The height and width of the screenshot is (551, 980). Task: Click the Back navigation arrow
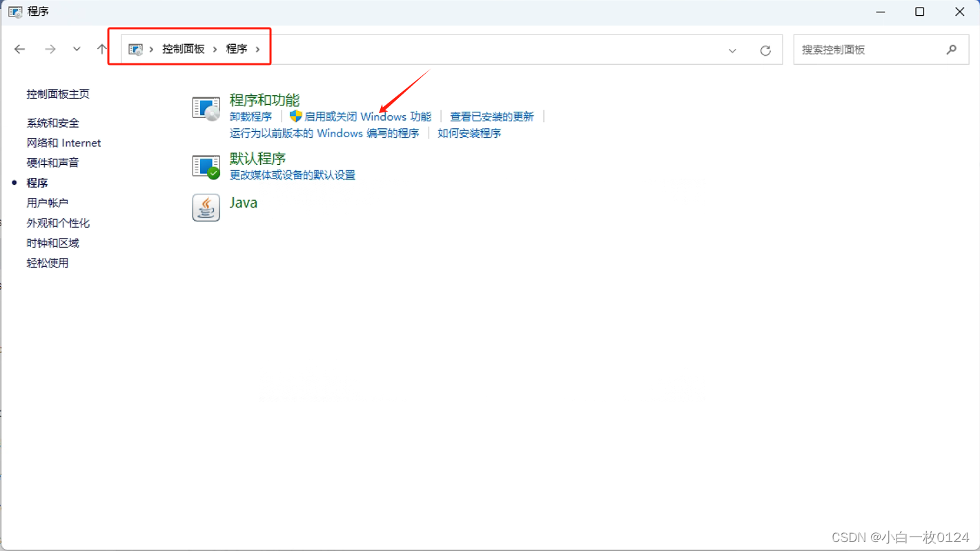(20, 49)
